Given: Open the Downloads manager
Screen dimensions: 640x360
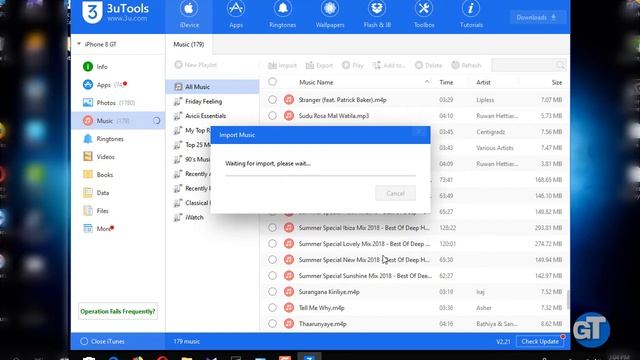Looking at the screenshot, I should 537,17.
